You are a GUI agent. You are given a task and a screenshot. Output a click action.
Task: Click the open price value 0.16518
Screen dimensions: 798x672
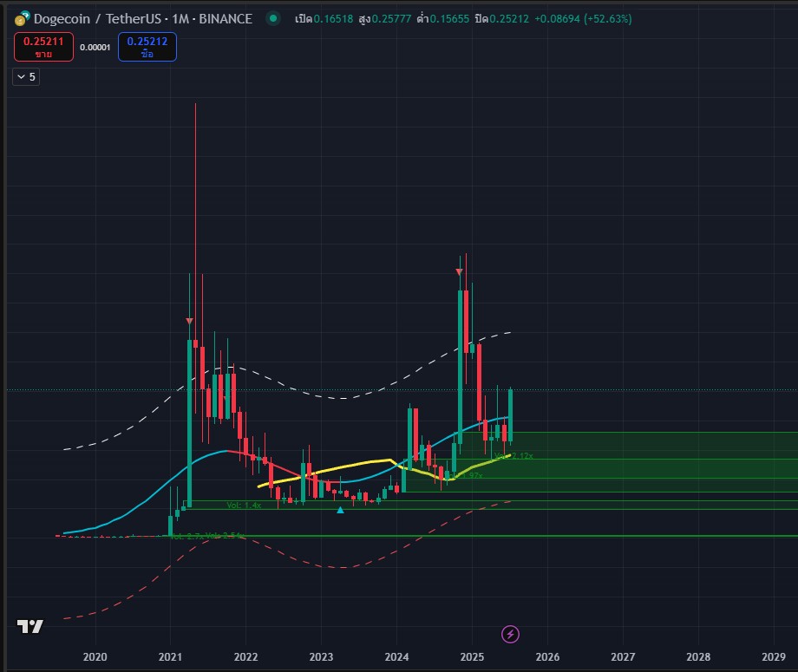pos(333,19)
